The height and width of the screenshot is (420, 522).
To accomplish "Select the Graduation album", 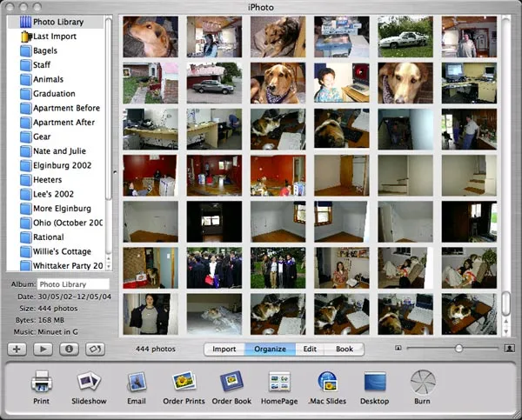I will pos(56,94).
